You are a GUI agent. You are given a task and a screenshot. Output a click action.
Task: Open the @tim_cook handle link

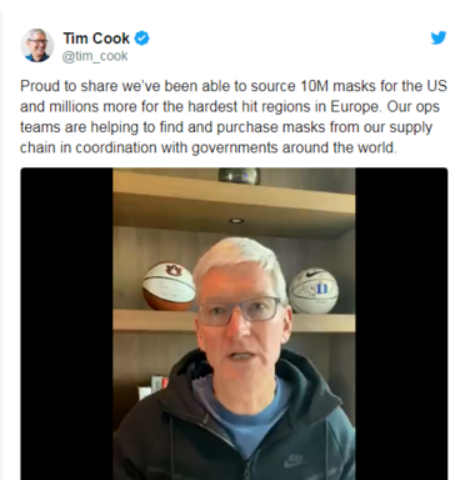pyautogui.click(x=95, y=56)
